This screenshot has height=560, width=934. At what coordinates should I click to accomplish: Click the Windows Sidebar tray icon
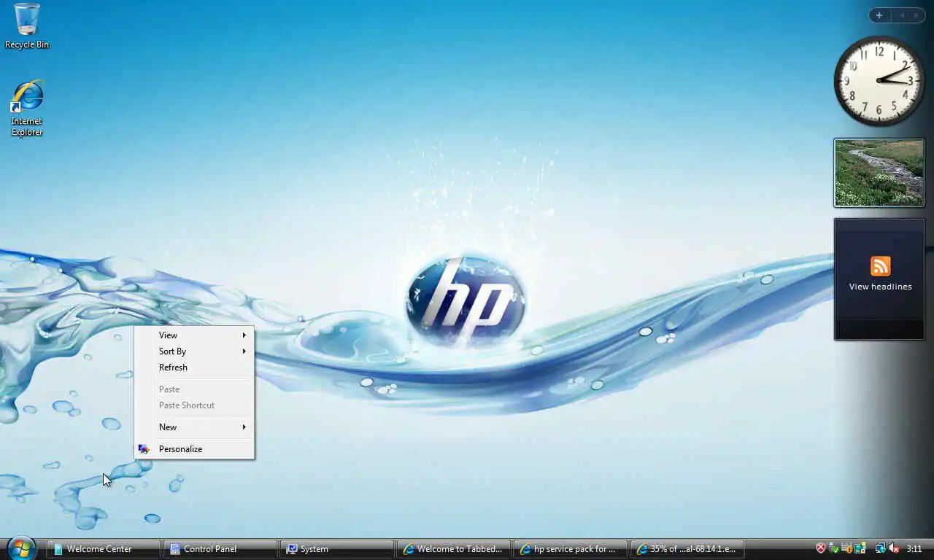[860, 548]
